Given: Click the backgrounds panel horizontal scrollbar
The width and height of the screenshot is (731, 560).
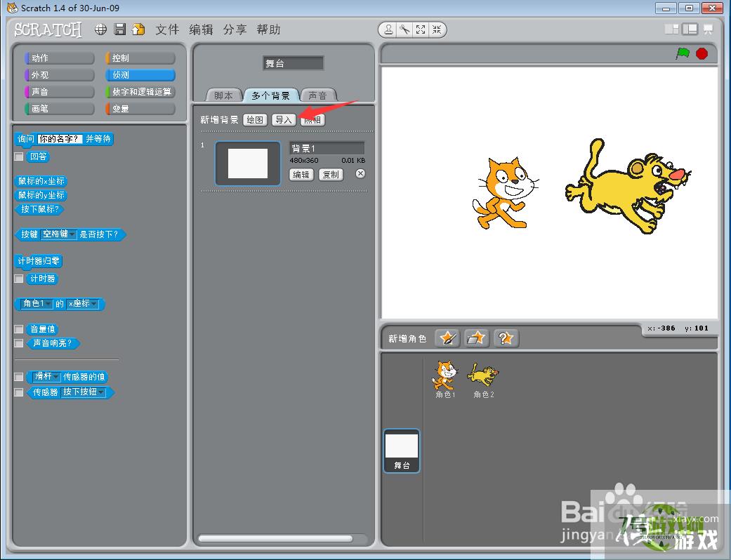Looking at the screenshot, I should (x=275, y=538).
